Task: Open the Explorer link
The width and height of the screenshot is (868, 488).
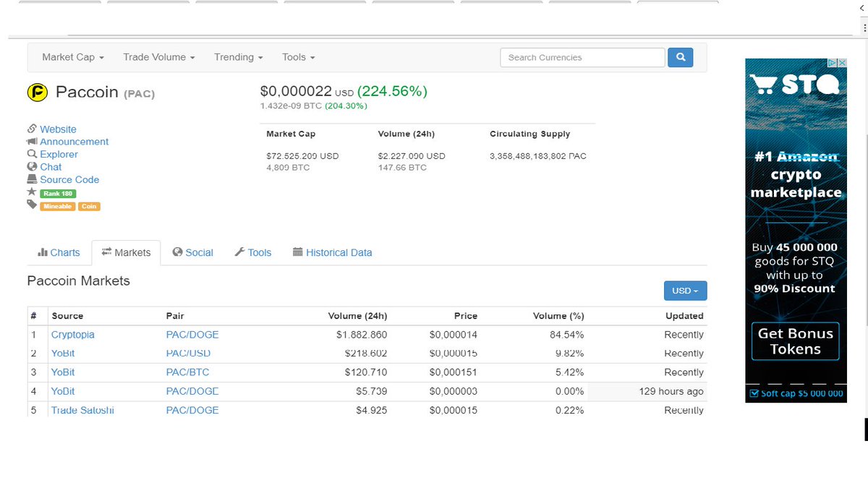Action: click(x=59, y=154)
